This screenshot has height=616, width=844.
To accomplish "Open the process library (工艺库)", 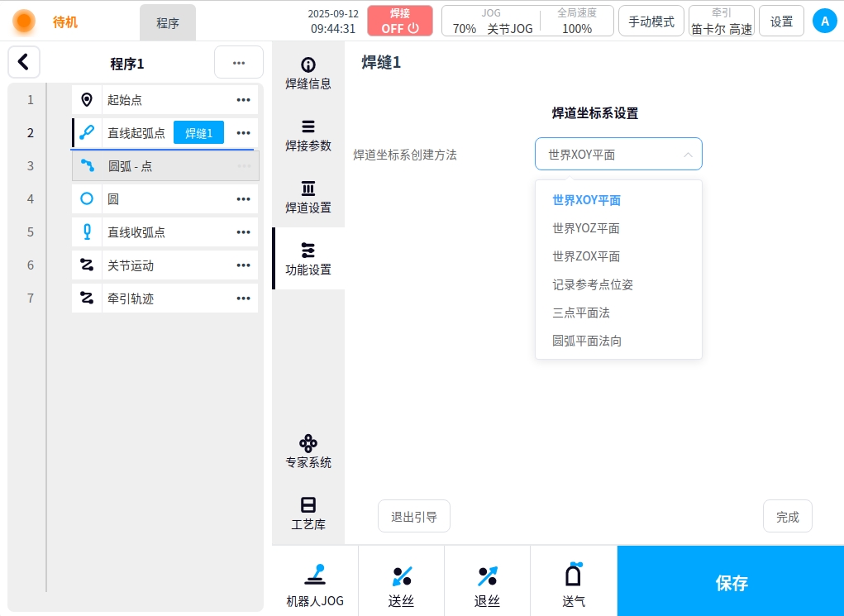I will tap(308, 513).
